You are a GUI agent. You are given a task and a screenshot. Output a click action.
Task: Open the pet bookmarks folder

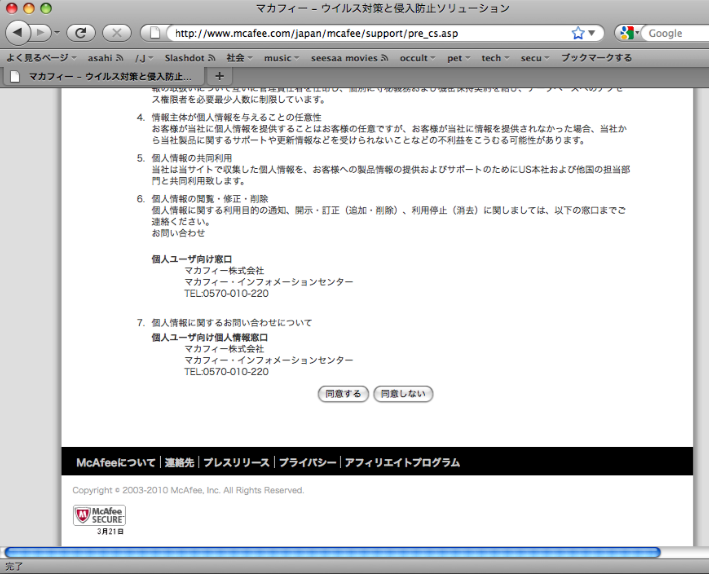[458, 58]
